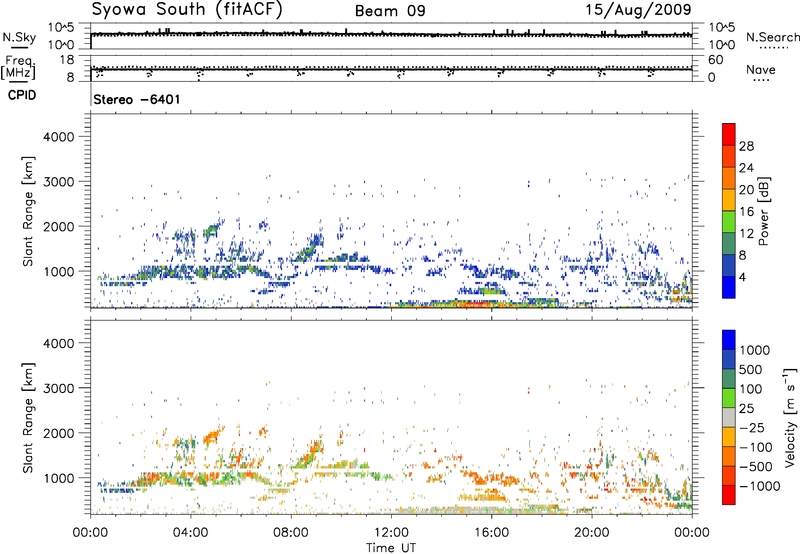Image resolution: width=800 pixels, height=554 pixels.
Task: Select the '20:00' time tick label
Action: pyautogui.click(x=591, y=533)
